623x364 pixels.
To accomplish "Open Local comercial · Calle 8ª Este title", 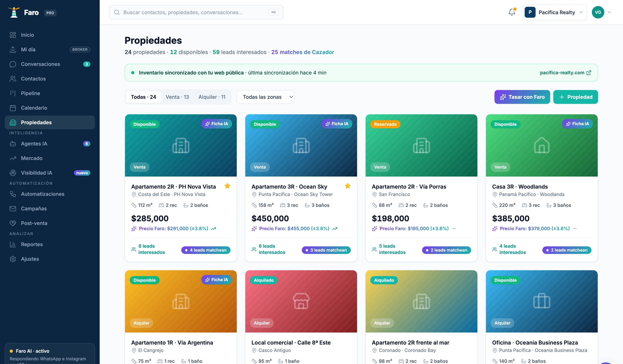I will point(291,342).
